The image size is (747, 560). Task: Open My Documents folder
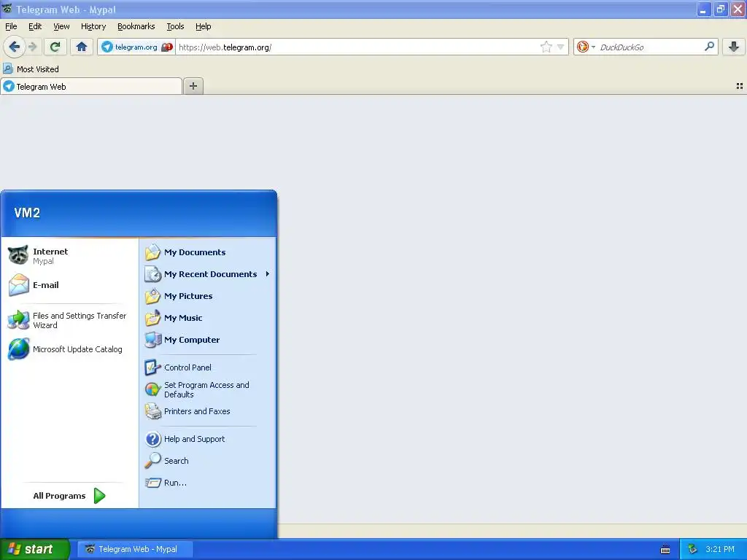[x=208, y=252]
